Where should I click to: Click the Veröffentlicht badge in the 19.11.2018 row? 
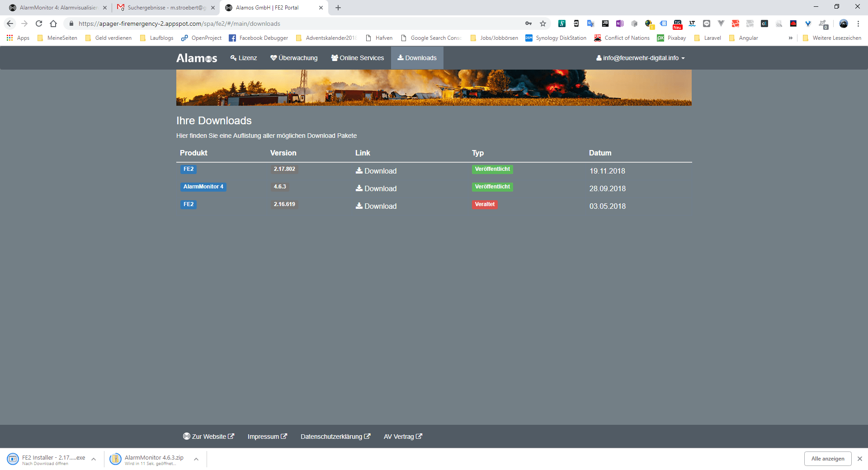pos(492,169)
